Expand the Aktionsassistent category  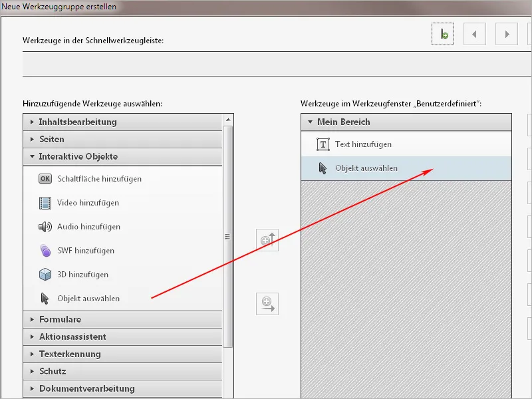tap(122, 336)
